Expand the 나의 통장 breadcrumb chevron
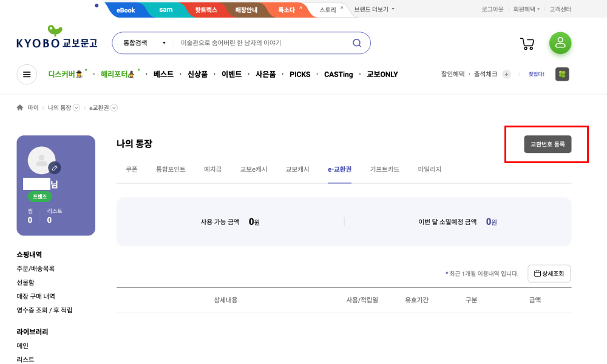The height and width of the screenshot is (364, 607). pyautogui.click(x=76, y=108)
